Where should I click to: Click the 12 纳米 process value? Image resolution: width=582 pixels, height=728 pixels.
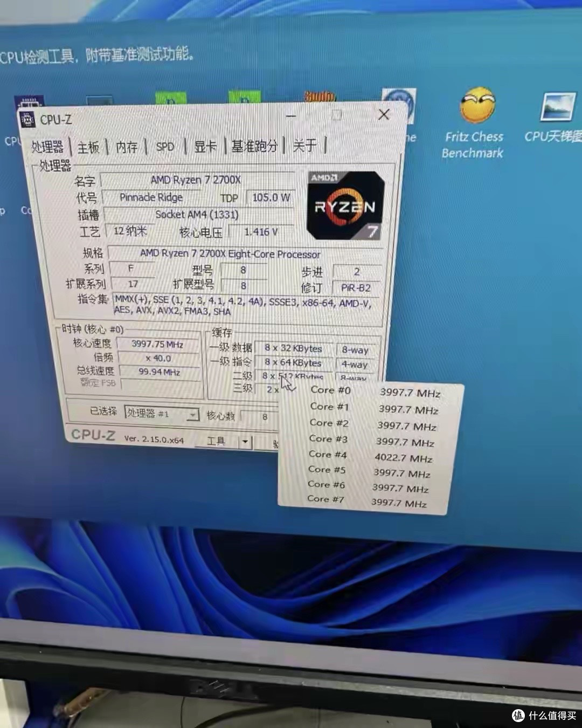(x=130, y=231)
